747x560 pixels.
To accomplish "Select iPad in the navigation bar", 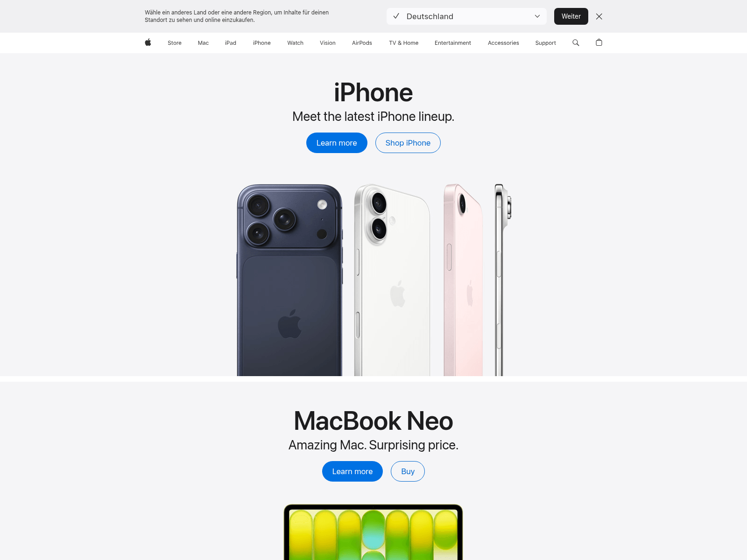I will click(x=231, y=43).
